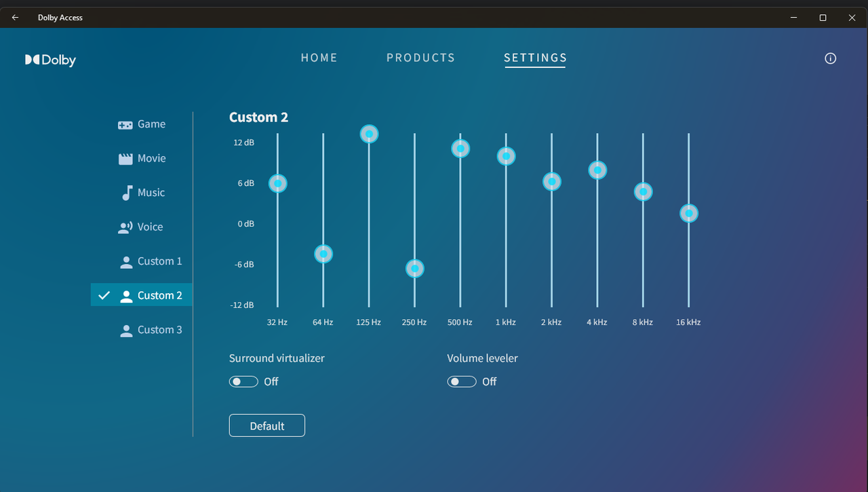868x492 pixels.
Task: Click the 2 kHz slider handle
Action: pyautogui.click(x=552, y=181)
